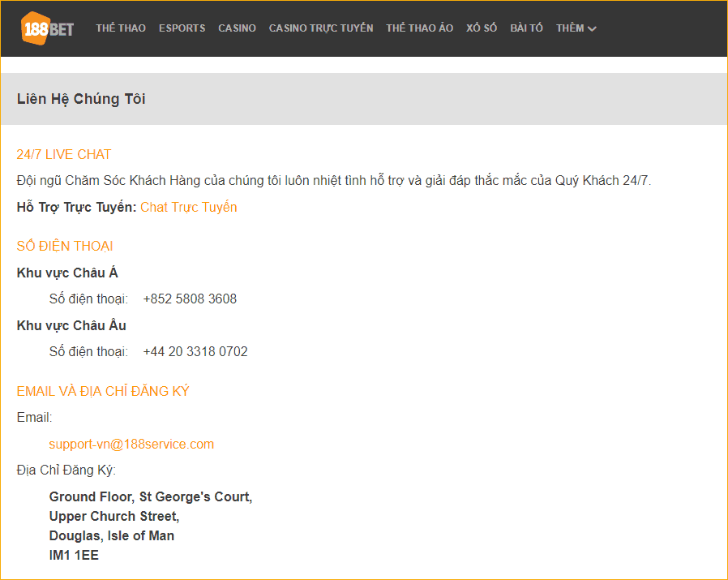Click the 188BET logo
728x580 pixels.
(x=47, y=28)
